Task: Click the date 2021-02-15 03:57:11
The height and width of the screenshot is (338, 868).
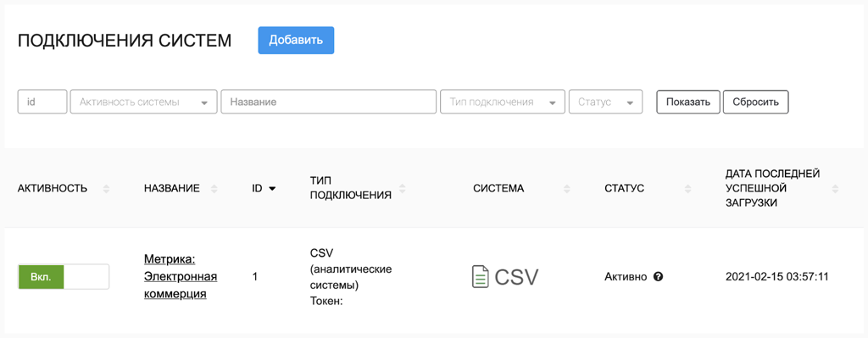Action: [x=776, y=277]
